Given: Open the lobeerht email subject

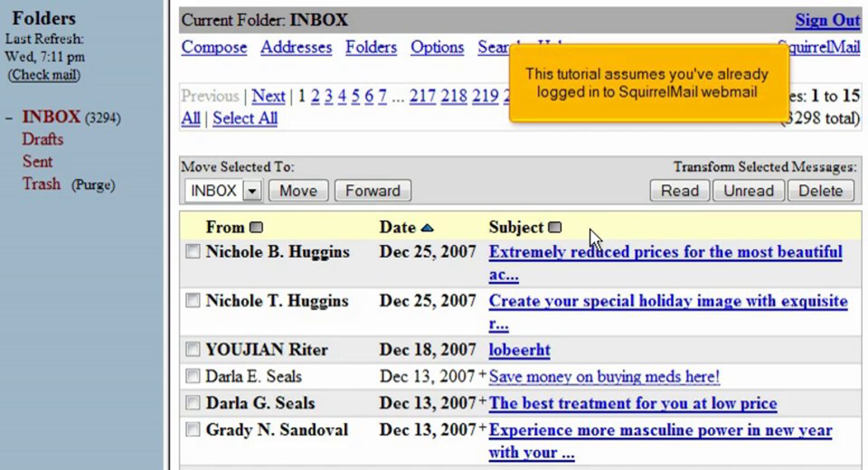Looking at the screenshot, I should coord(519,350).
